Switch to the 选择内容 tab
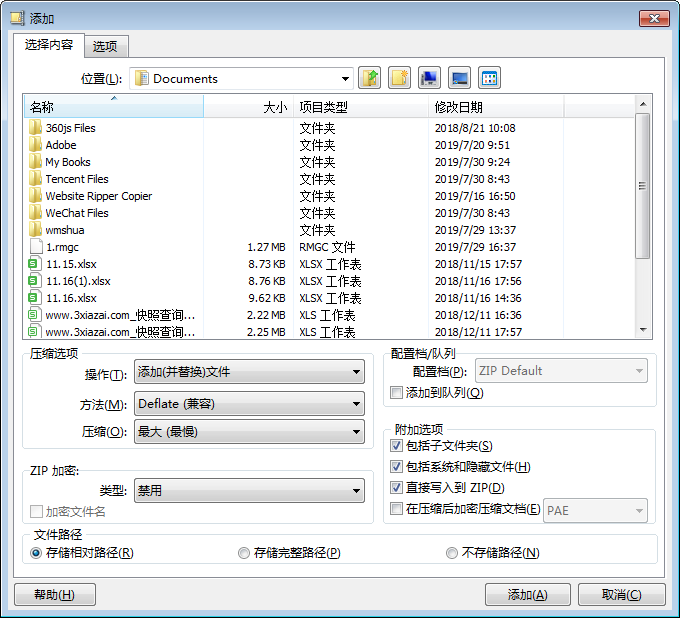 [x=49, y=45]
